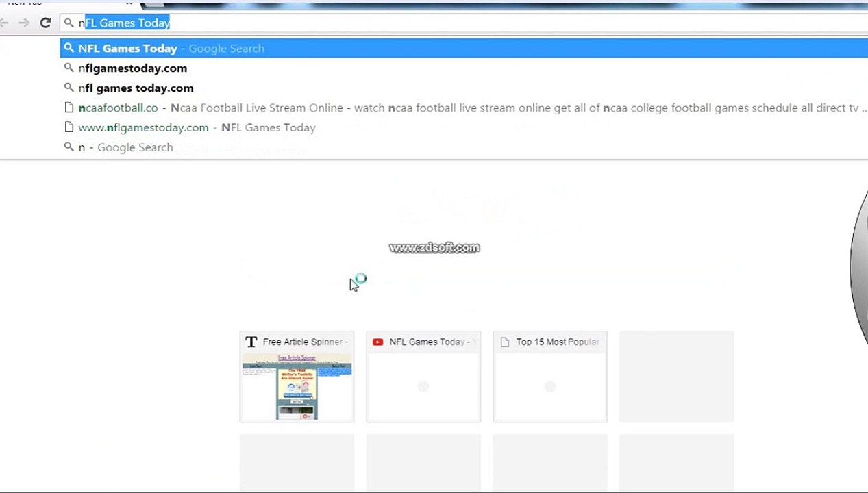Click the 'NFL Games Today' tile title
The image size is (868, 493).
click(431, 342)
